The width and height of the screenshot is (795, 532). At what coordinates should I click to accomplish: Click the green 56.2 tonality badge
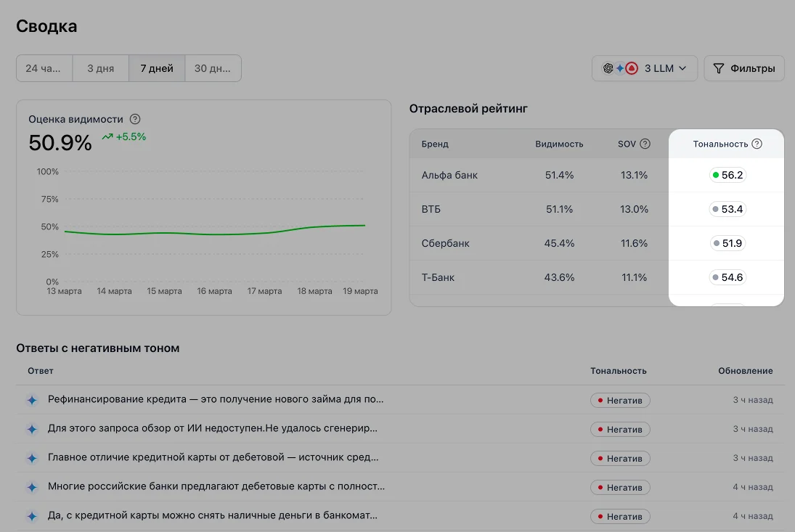(727, 175)
